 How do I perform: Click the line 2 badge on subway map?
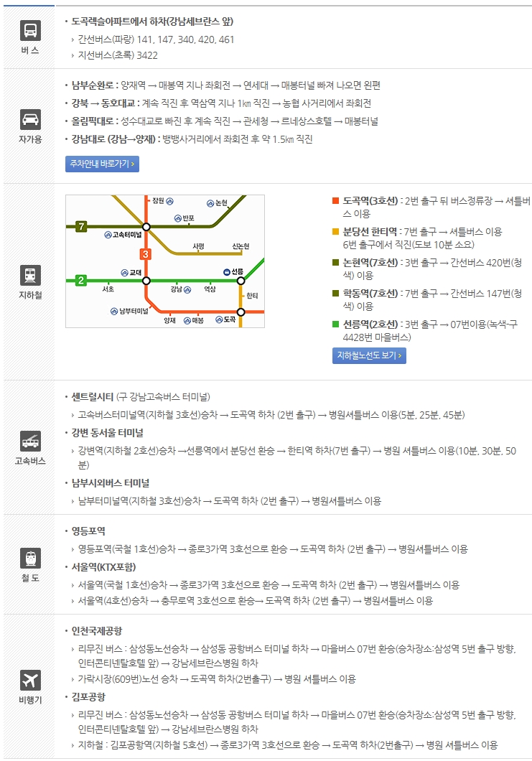(81, 280)
